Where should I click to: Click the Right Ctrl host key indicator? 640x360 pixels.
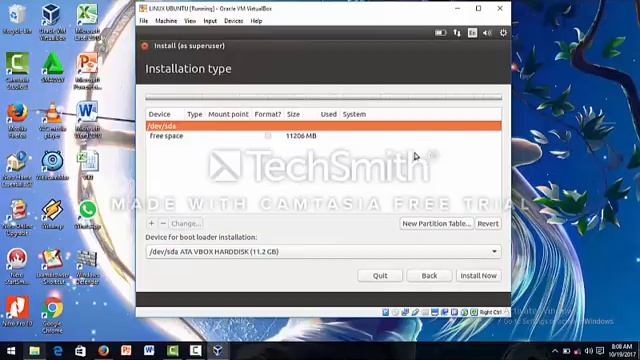tap(490, 312)
